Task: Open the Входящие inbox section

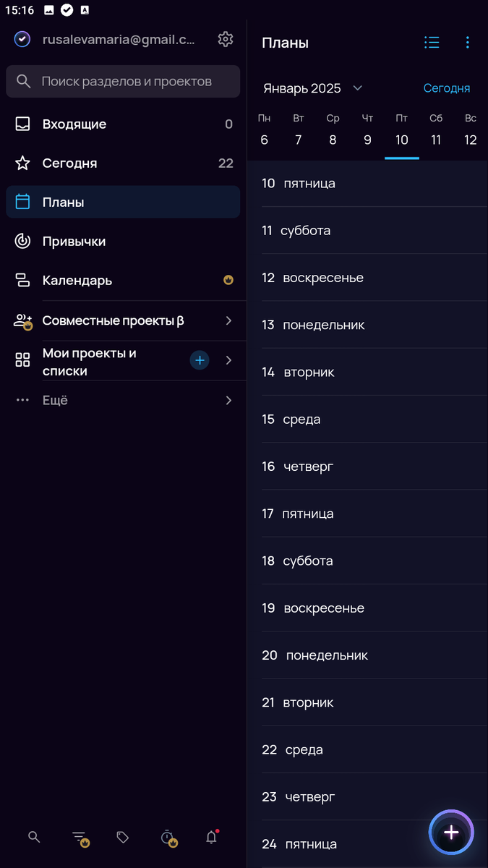Action: [72, 124]
